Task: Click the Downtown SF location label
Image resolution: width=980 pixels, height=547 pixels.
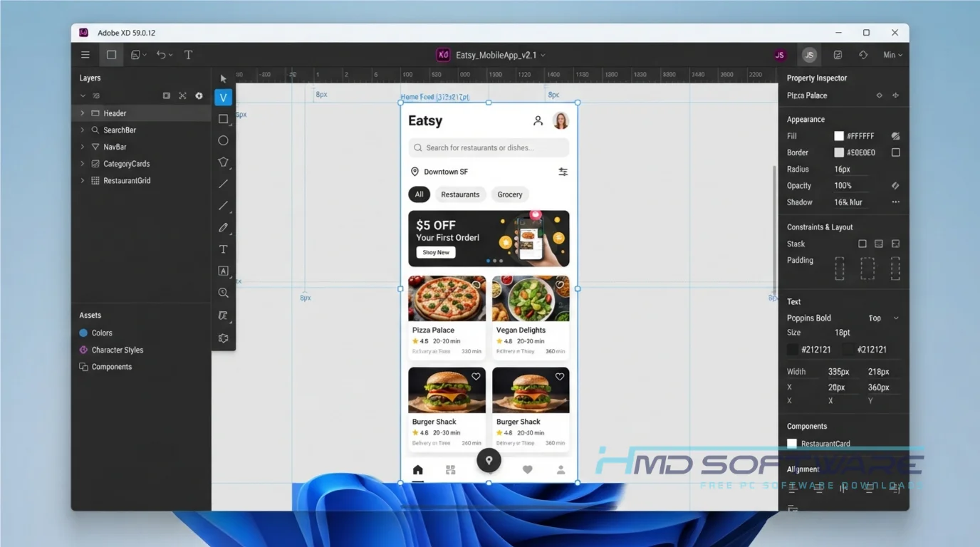Action: coord(446,172)
